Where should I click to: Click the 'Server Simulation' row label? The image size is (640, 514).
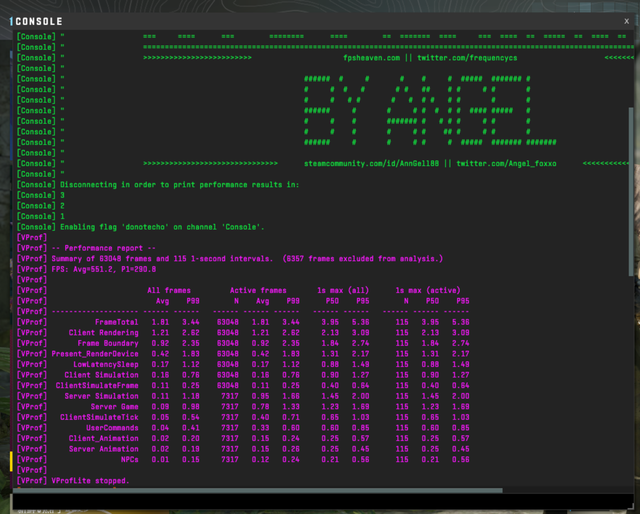coord(102,396)
